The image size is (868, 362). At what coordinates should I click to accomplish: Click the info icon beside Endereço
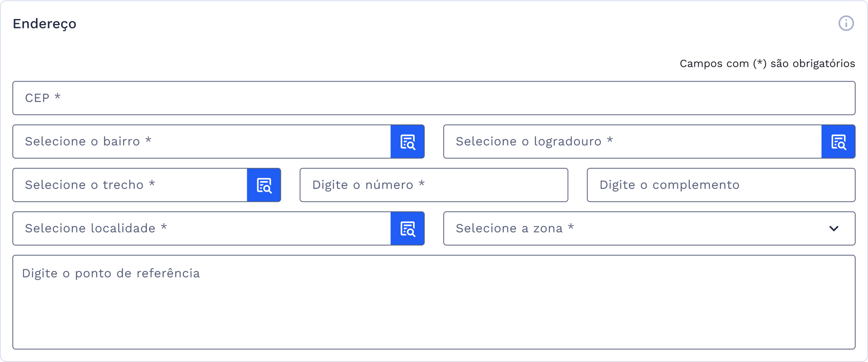[846, 24]
